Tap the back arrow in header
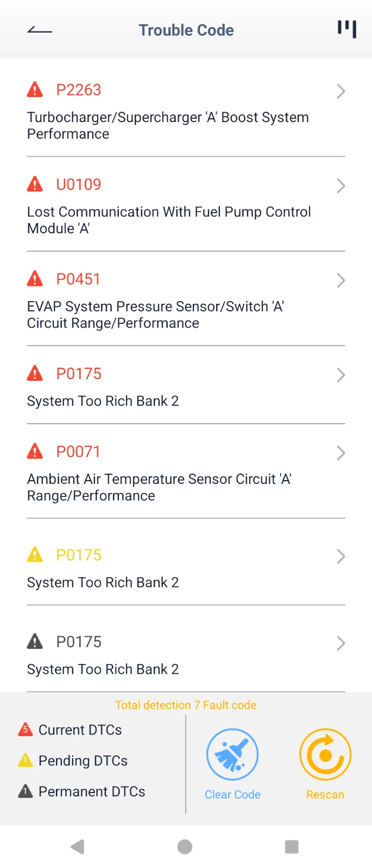Screen dimensions: 372x868 [40, 30]
